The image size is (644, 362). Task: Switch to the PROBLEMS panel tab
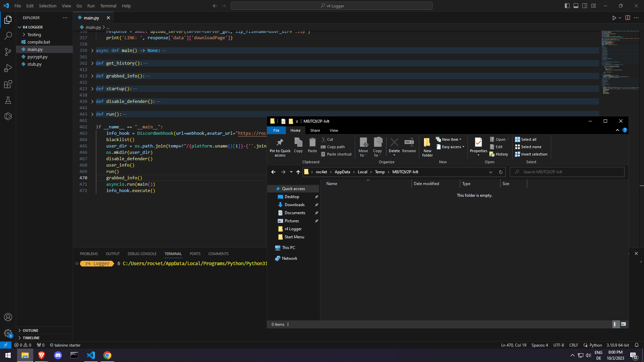89,254
